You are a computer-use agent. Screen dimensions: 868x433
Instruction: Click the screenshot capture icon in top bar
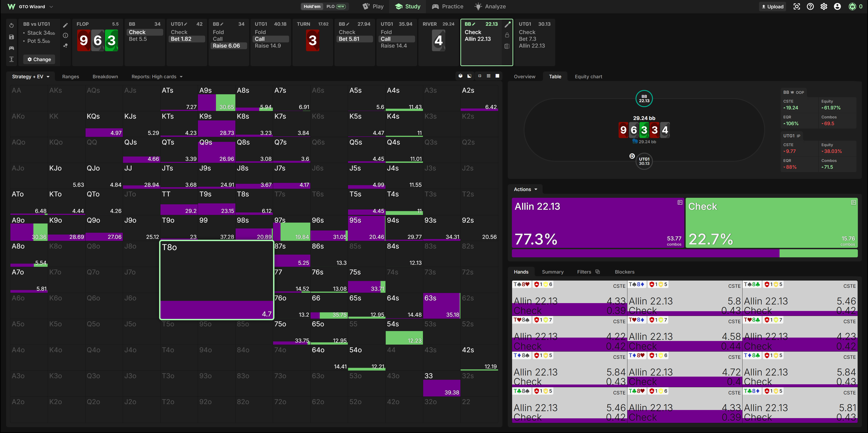click(796, 6)
